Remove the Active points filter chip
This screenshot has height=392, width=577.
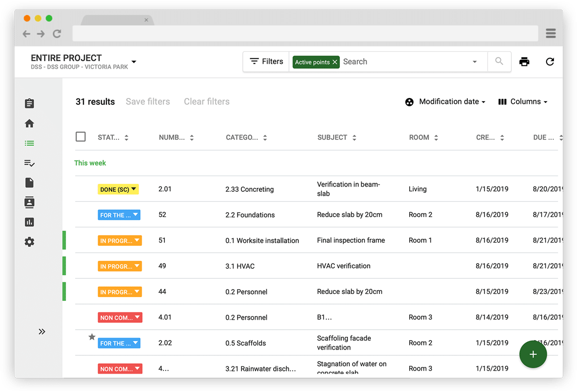335,62
